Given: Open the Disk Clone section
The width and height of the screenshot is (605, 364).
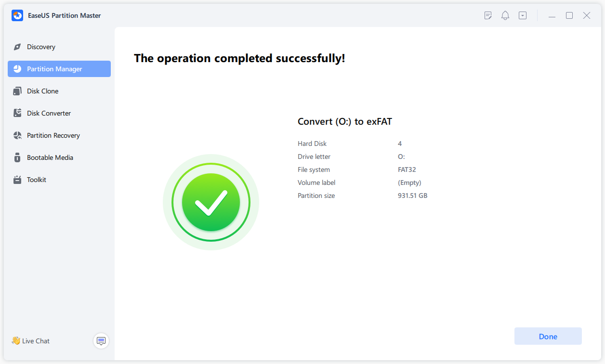Looking at the screenshot, I should coord(59,91).
